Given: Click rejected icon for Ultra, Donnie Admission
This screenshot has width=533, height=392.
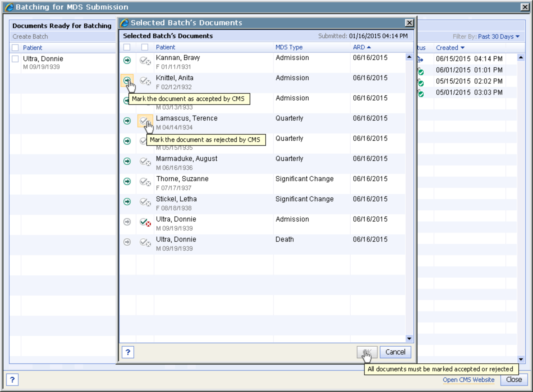Looking at the screenshot, I should pyautogui.click(x=145, y=222).
